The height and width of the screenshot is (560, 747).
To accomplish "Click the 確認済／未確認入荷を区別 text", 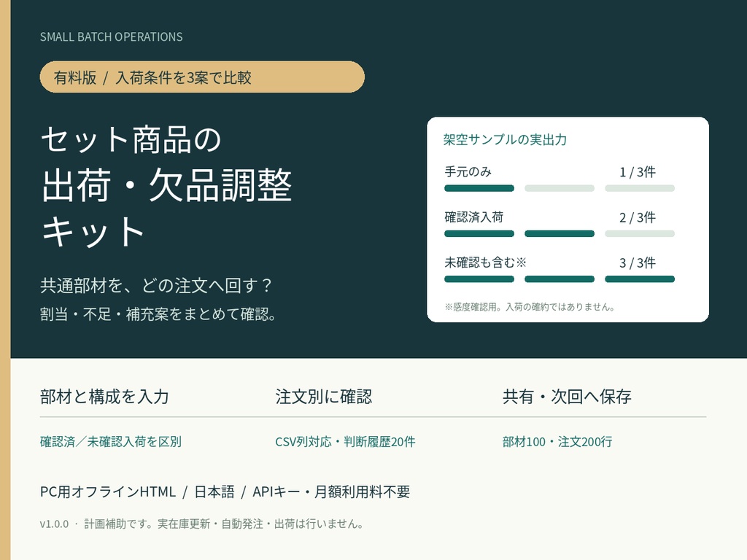I will coord(111,441).
